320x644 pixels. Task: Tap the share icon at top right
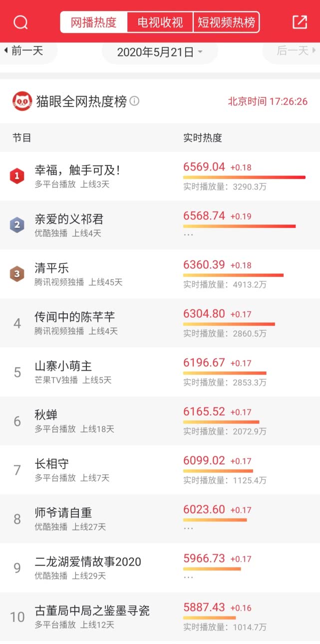click(x=301, y=22)
